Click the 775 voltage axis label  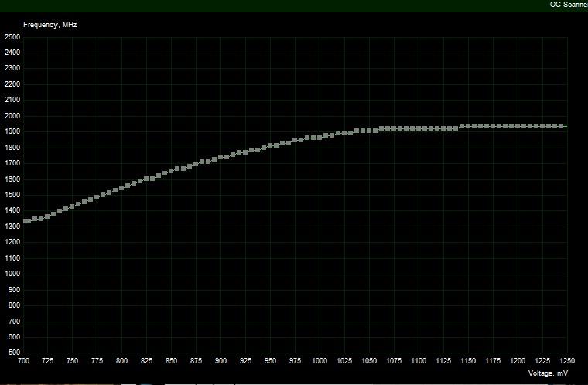click(97, 360)
